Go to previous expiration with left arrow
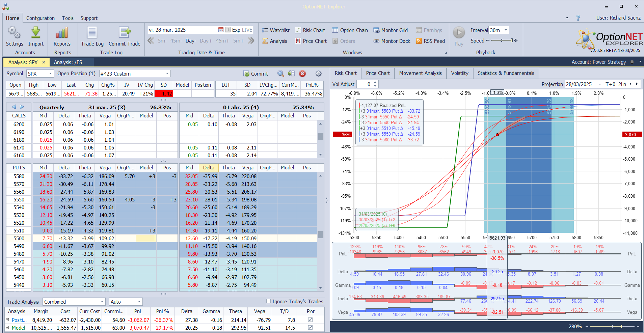Image resolution: width=644 pixels, height=333 pixels. click(x=14, y=107)
